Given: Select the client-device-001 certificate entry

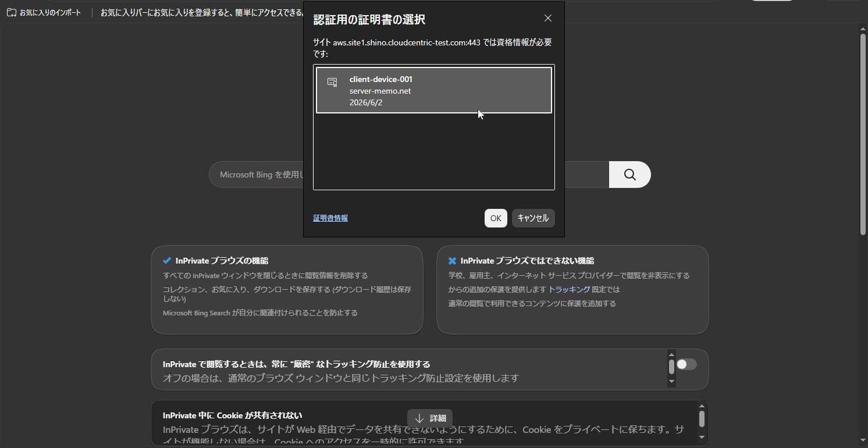Looking at the screenshot, I should click(x=433, y=90).
